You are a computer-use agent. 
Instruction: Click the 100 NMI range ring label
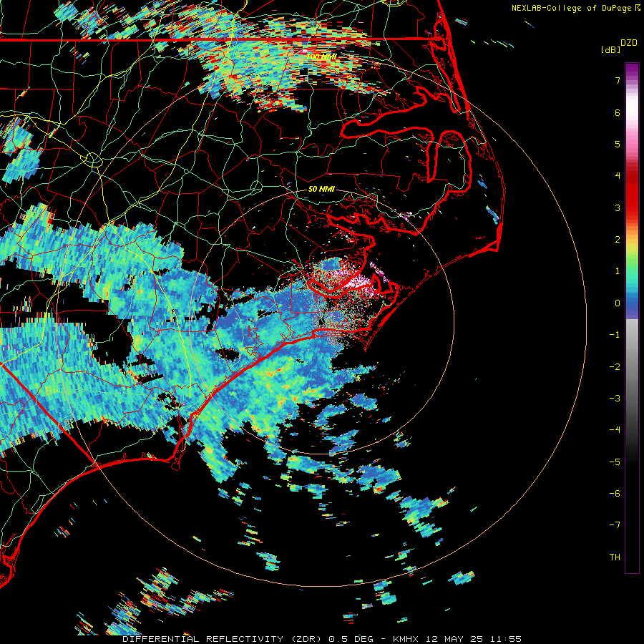pyautogui.click(x=321, y=57)
